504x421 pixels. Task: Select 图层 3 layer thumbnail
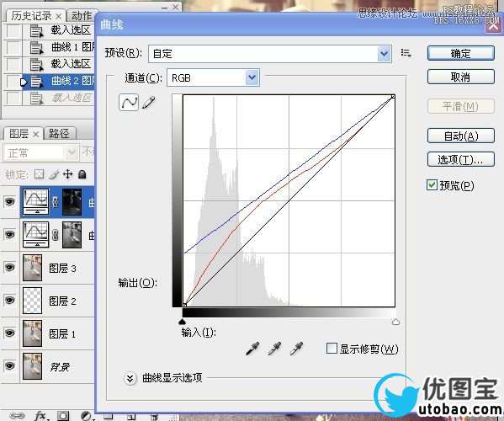click(32, 268)
